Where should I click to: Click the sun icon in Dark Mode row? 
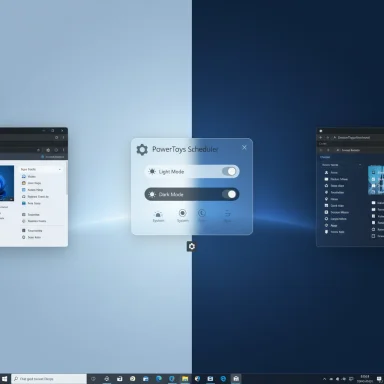click(152, 194)
